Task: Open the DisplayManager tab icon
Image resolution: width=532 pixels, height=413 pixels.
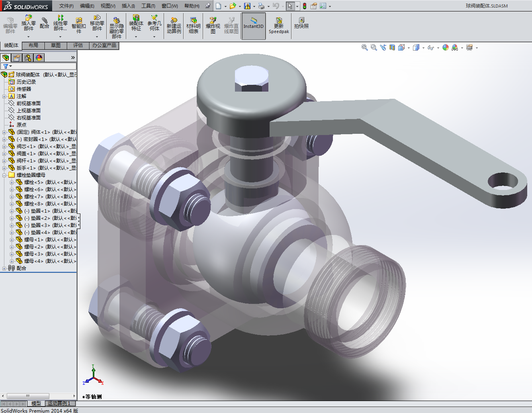Action: click(x=39, y=58)
